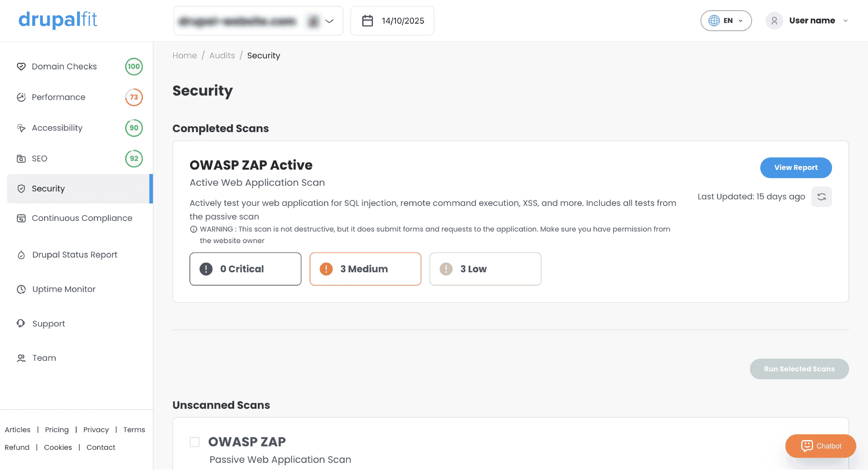The height and width of the screenshot is (470, 868).
Task: Open the EN language dropdown
Action: (x=726, y=21)
